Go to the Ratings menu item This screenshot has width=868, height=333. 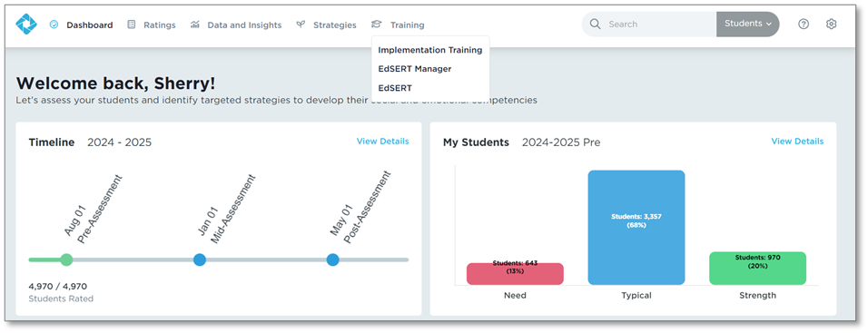[x=160, y=24]
